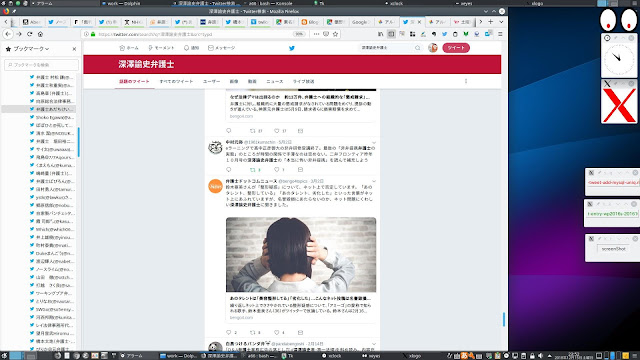Open the Firefox hamburger menu
640x360 pixels.
pyautogui.click(x=500, y=34)
